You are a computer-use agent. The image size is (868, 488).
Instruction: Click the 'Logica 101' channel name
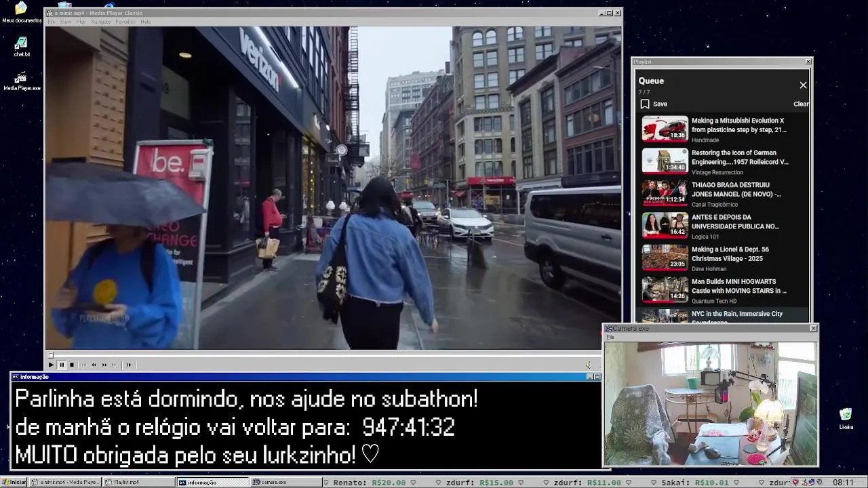click(705, 237)
